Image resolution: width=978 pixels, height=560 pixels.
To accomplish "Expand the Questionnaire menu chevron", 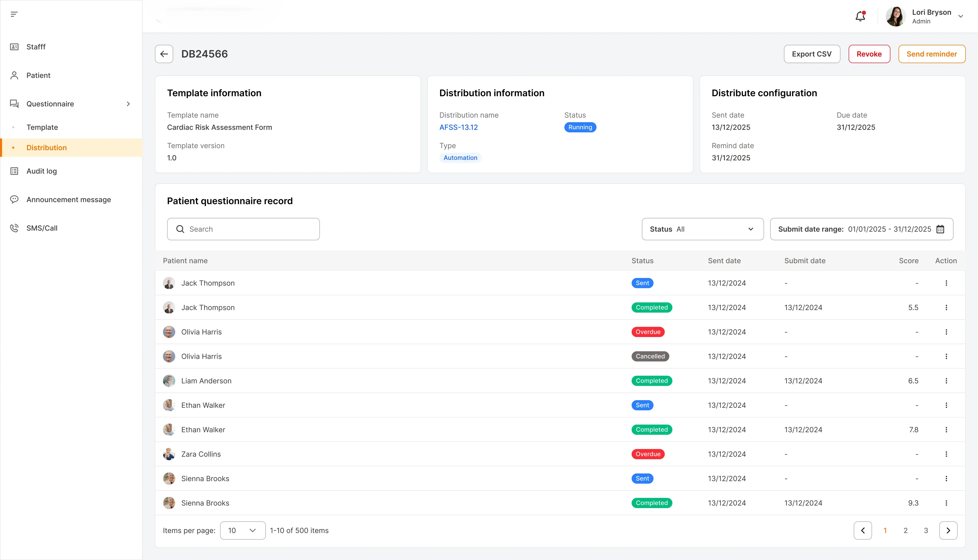I will pyautogui.click(x=128, y=104).
